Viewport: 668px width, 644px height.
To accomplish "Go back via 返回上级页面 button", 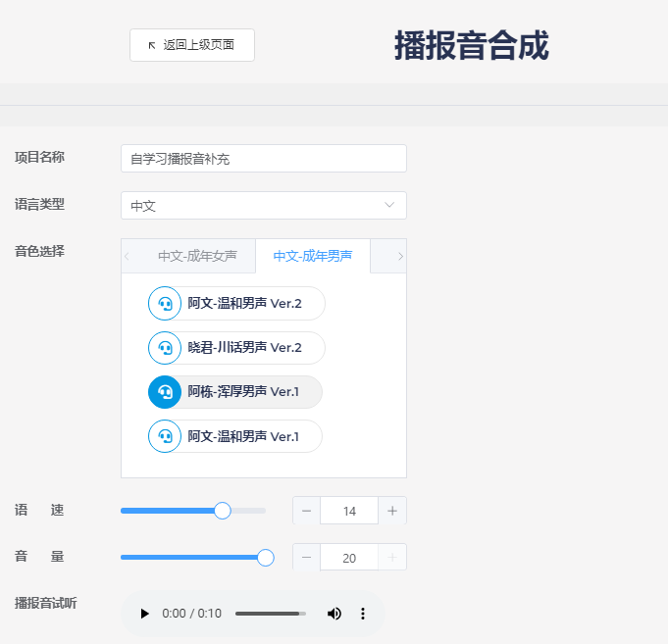I will click(x=192, y=45).
